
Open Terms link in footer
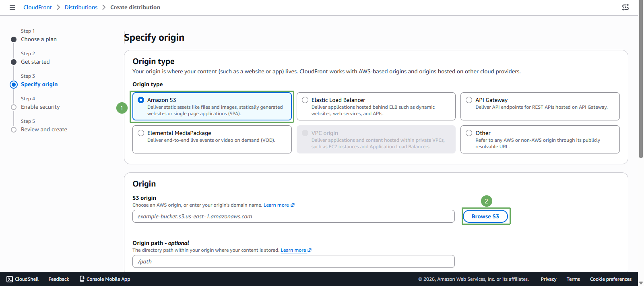573,279
